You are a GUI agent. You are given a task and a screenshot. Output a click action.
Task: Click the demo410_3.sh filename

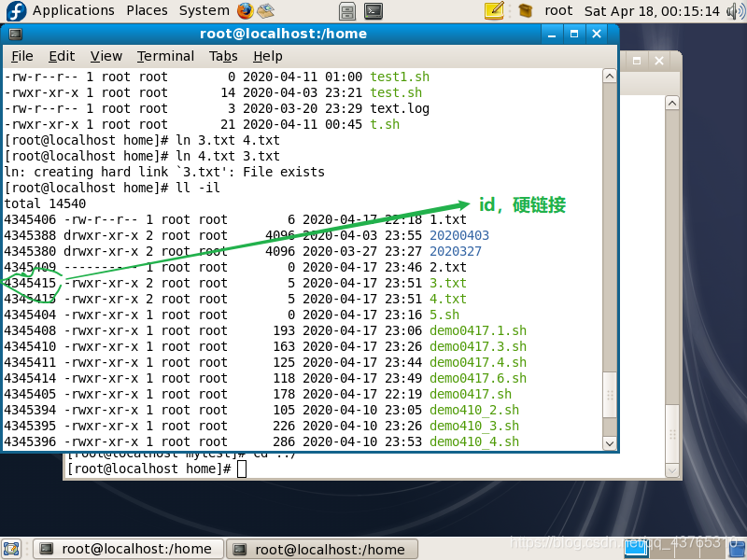(474, 426)
